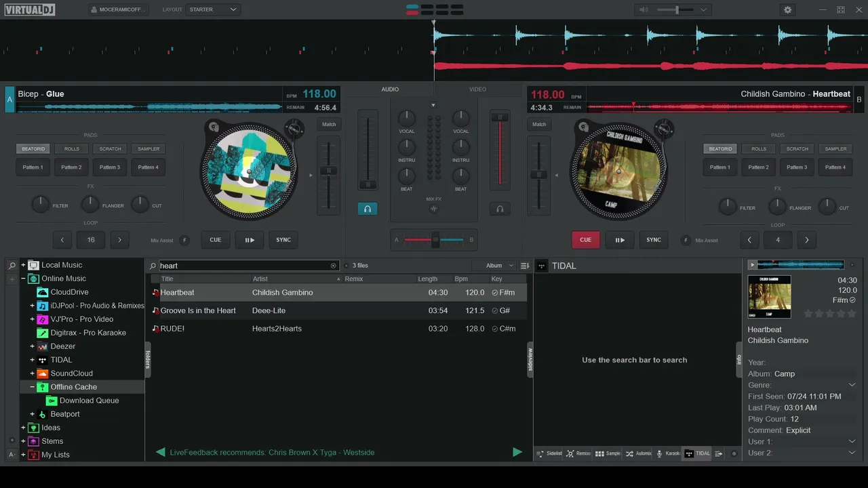868x488 pixels.
Task: Open Digitrax Pro Karaoke folder
Action: click(88, 333)
